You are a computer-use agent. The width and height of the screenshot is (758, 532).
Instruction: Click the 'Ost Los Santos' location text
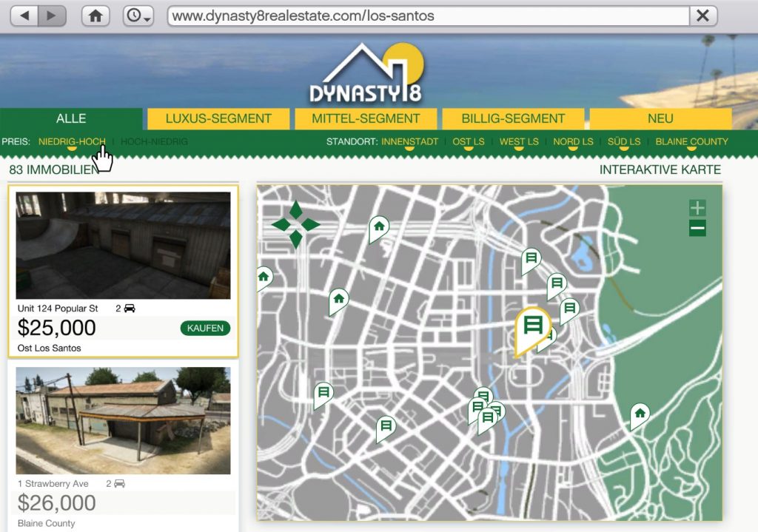click(x=49, y=348)
